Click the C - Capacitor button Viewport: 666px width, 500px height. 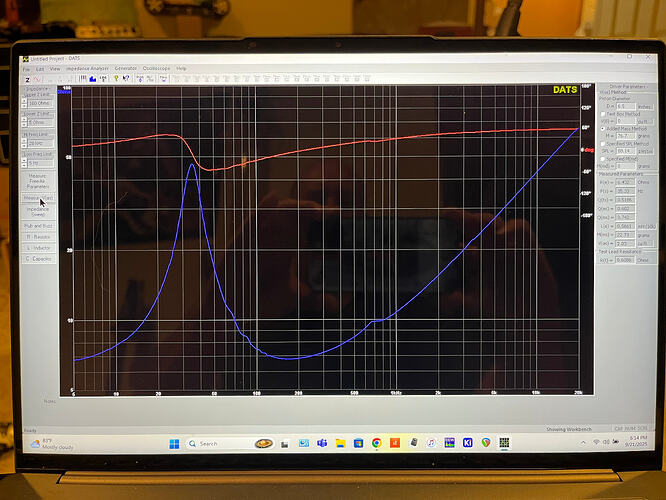tap(38, 259)
